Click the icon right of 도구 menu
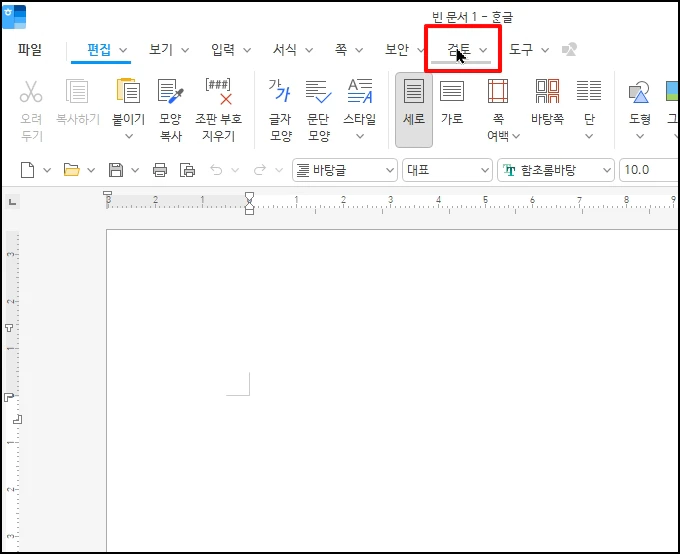680x554 pixels. [x=569, y=49]
